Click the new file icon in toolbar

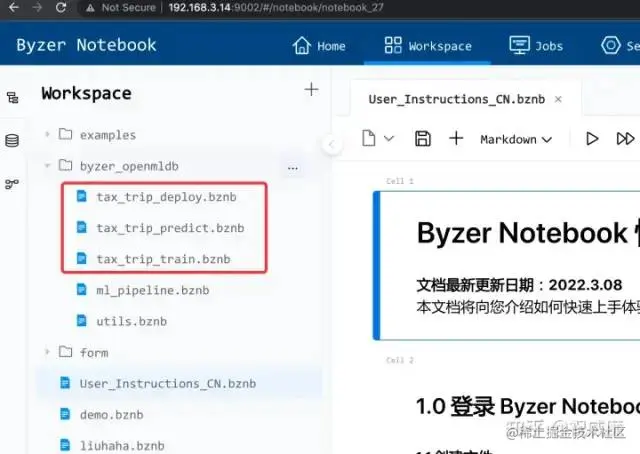(x=369, y=138)
